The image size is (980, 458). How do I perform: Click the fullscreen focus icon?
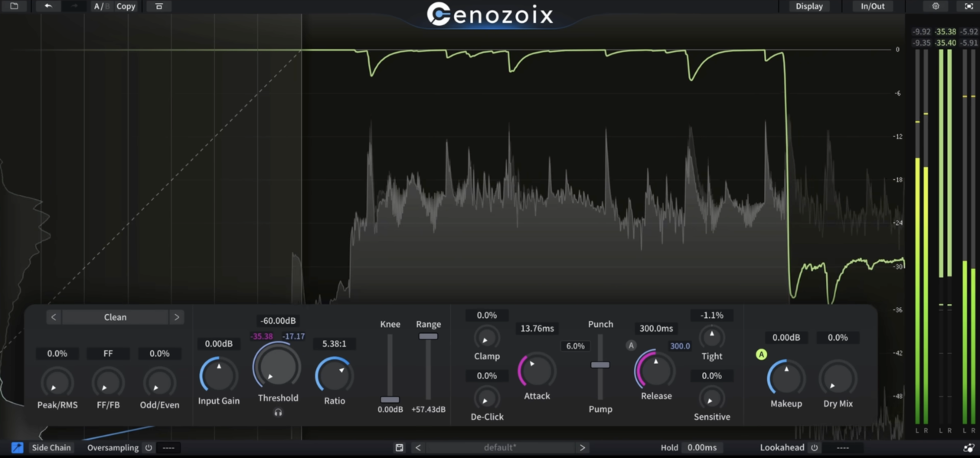pos(969,6)
